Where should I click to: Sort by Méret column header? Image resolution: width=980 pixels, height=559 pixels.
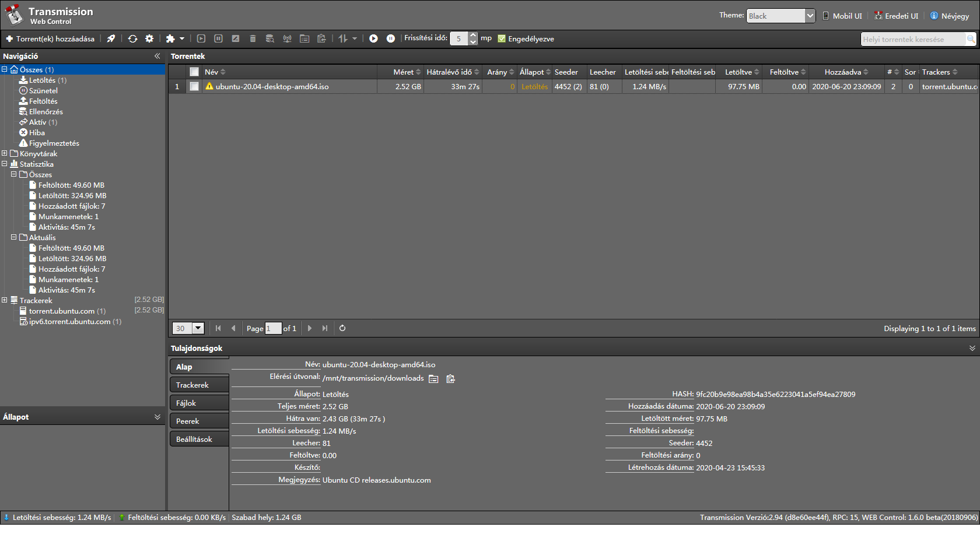click(400, 72)
